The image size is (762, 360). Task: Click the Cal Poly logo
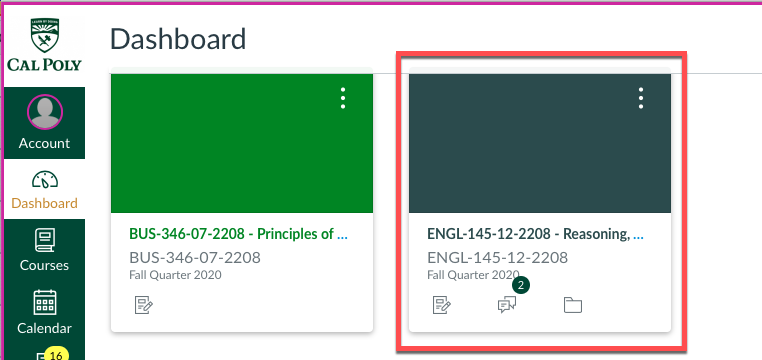44,45
